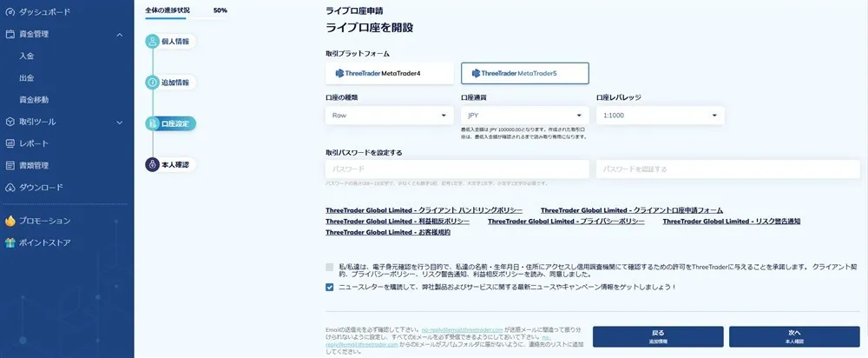This screenshot has width=868, height=358.
Task: Click the ダウンロード cloud icon
Action: coord(10,188)
